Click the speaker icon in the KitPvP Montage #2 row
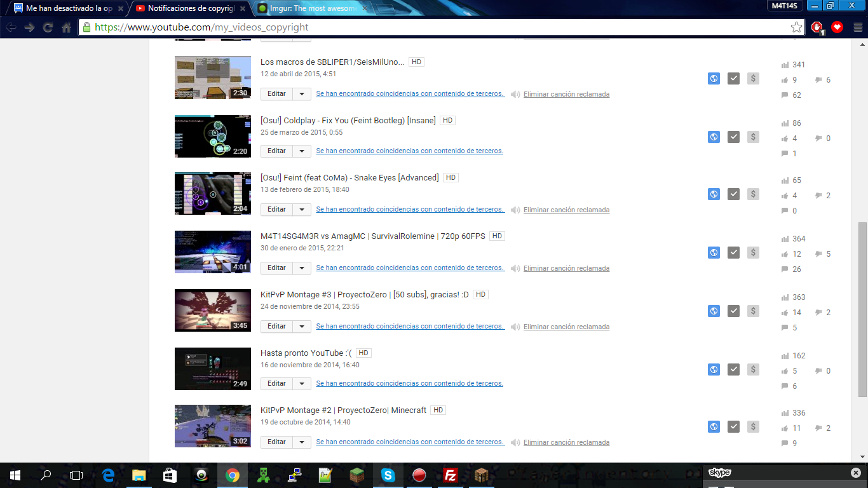Image resolution: width=868 pixels, height=488 pixels. pos(515,442)
